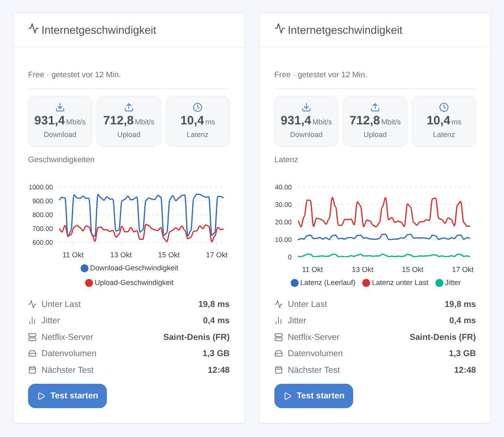This screenshot has height=437, width=504.
Task: Click Saint-Denis (FR) value in the left card
Action: (x=196, y=337)
